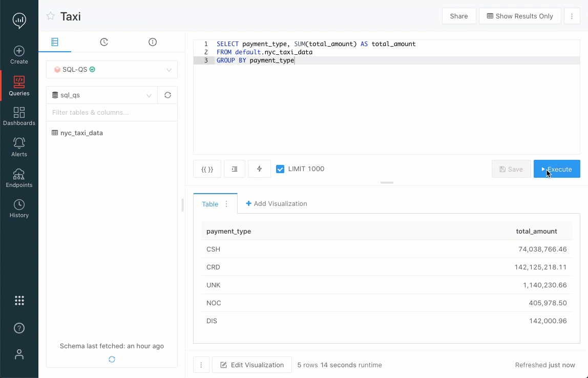588x378 pixels.
Task: Disable the LIMIT 1000 checkbox
Action: (x=279, y=169)
